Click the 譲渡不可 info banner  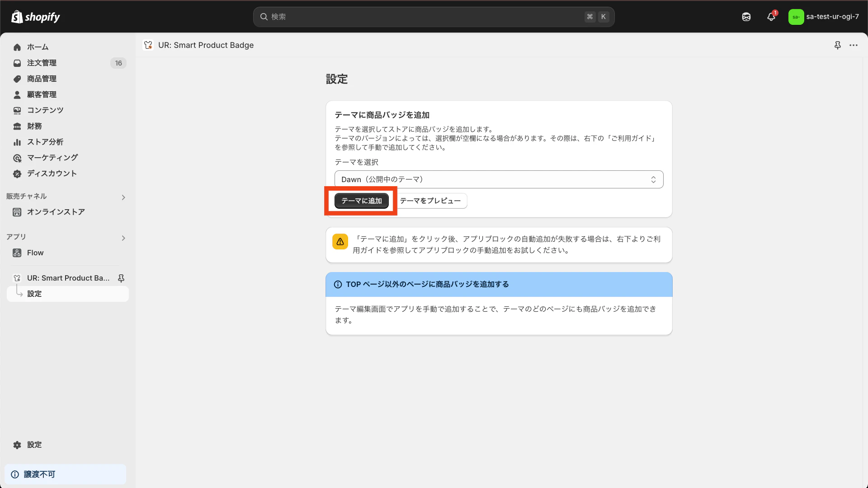tap(66, 474)
